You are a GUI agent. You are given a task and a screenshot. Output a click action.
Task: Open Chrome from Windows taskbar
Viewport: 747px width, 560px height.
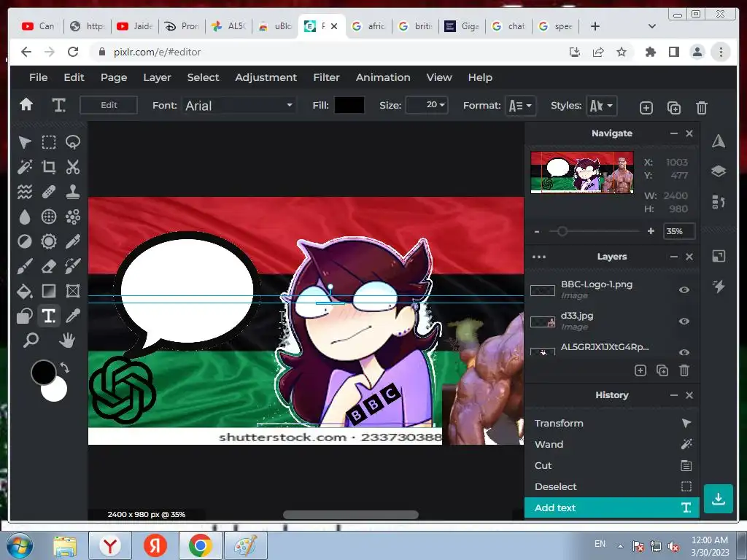[x=200, y=545]
